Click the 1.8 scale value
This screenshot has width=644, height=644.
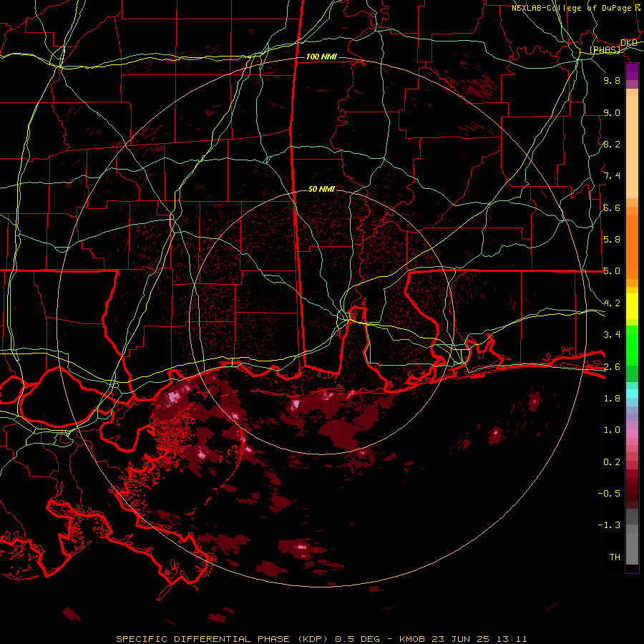[612, 399]
